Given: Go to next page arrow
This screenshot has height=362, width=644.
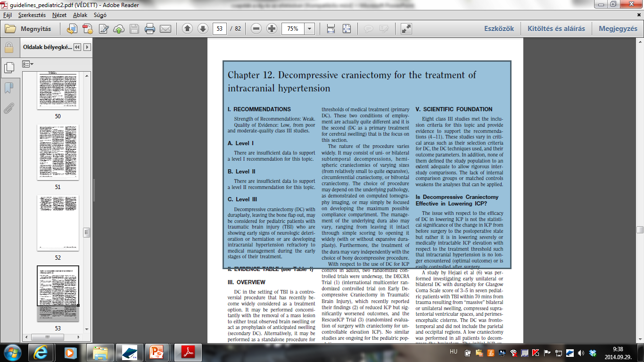Looking at the screenshot, I should click(x=203, y=29).
